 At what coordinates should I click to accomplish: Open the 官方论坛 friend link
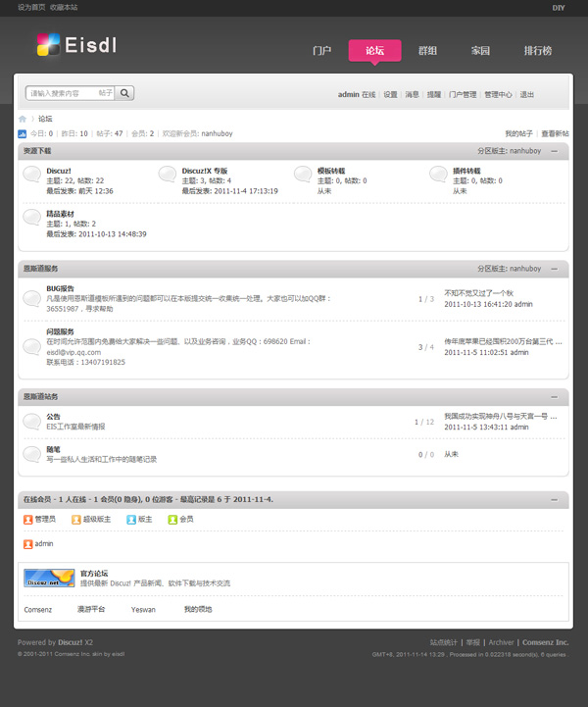(x=94, y=574)
